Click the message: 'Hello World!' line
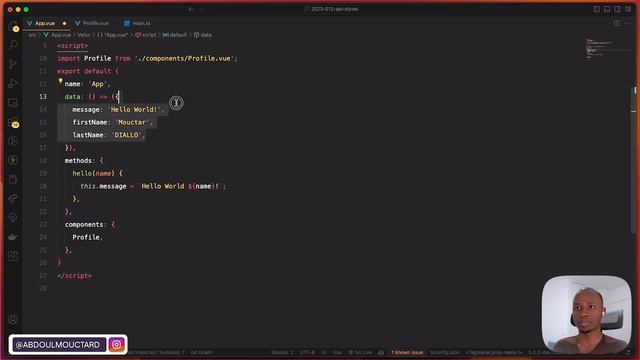 118,109
